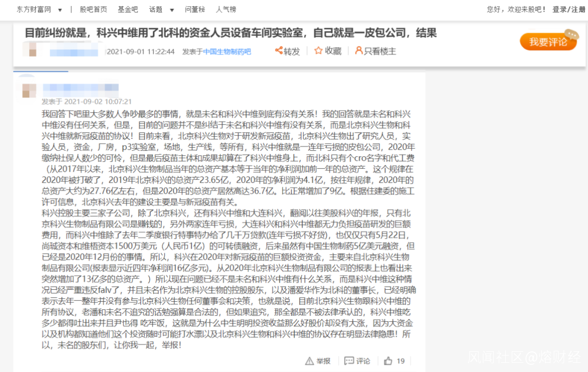Viewport: 588px width, 372px height.
Task: Click the post title headline text
Action: 231,33
